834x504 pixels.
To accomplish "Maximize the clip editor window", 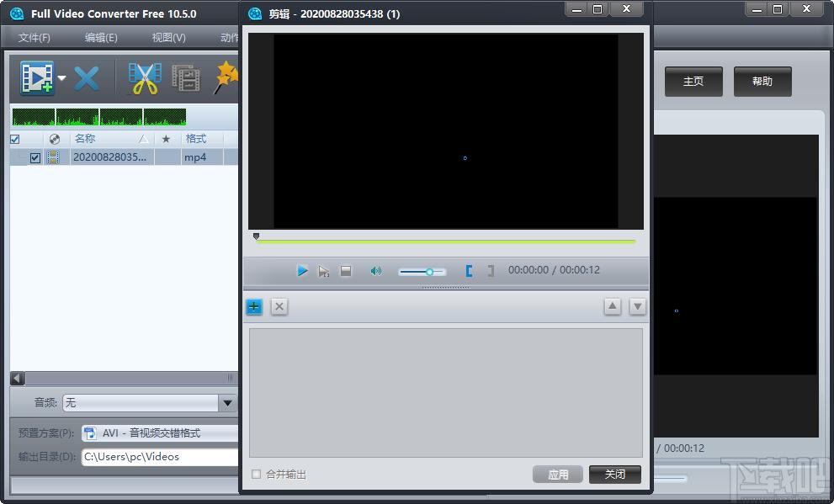I will pyautogui.click(x=598, y=9).
